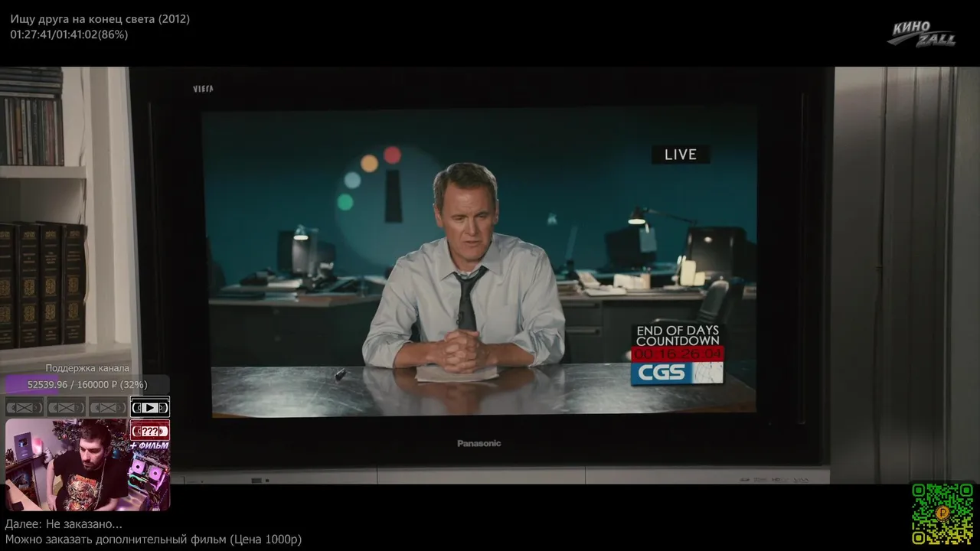Click the CGS channel logo

click(x=677, y=373)
